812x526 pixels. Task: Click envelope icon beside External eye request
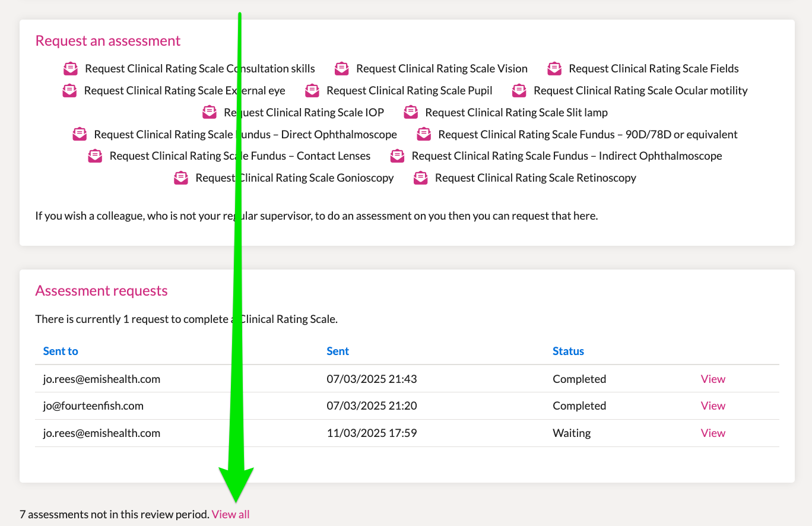[69, 91]
